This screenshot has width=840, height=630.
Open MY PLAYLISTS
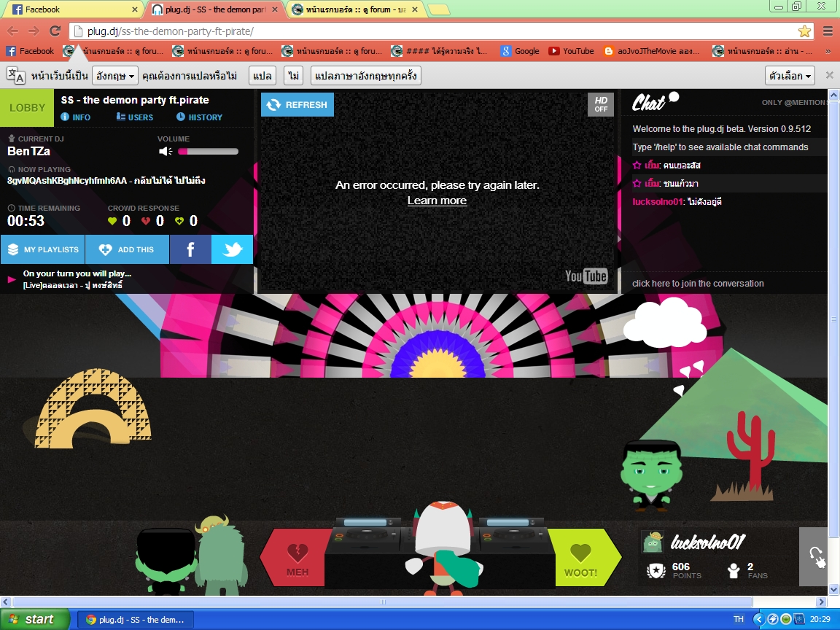43,249
